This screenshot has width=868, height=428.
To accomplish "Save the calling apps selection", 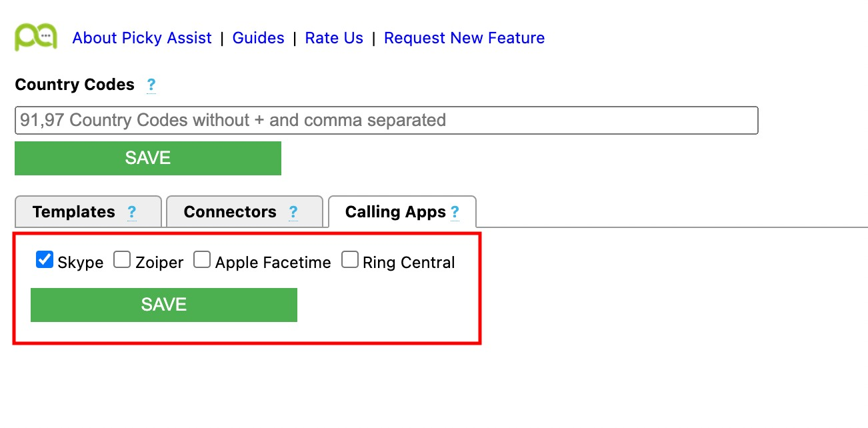I will click(x=164, y=305).
